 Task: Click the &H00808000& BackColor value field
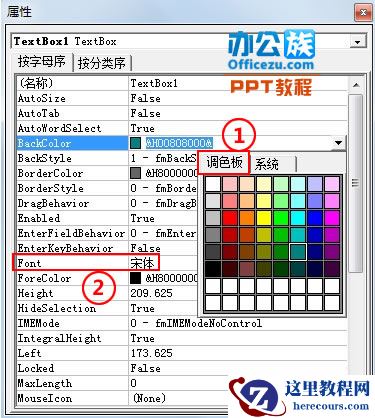pos(179,143)
